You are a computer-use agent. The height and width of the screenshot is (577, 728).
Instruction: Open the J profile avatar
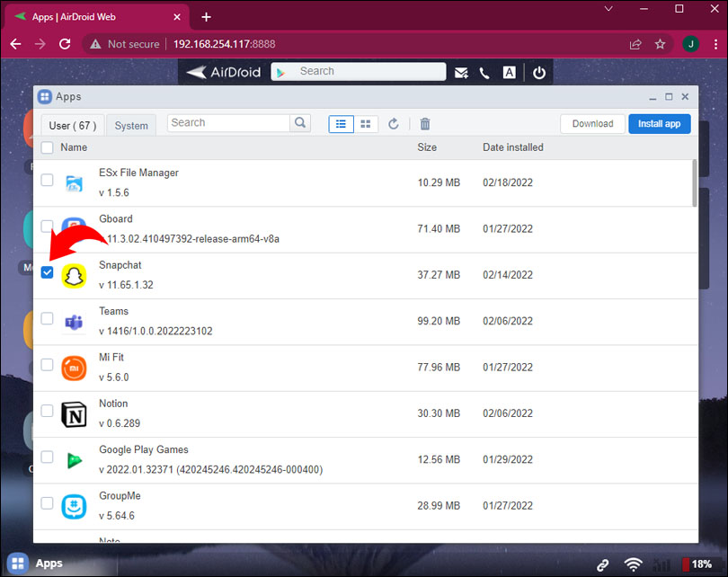pyautogui.click(x=690, y=44)
